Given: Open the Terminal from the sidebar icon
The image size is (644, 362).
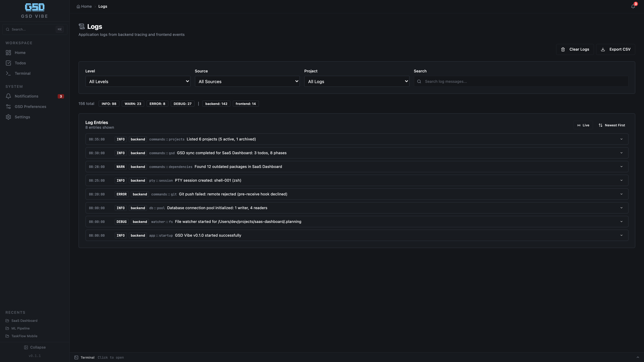Looking at the screenshot, I should 8,73.
